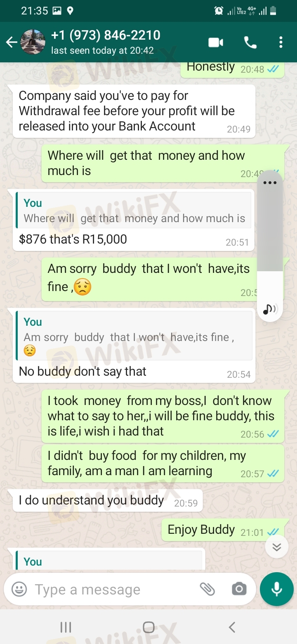Tap the green microphone record button

tap(277, 589)
